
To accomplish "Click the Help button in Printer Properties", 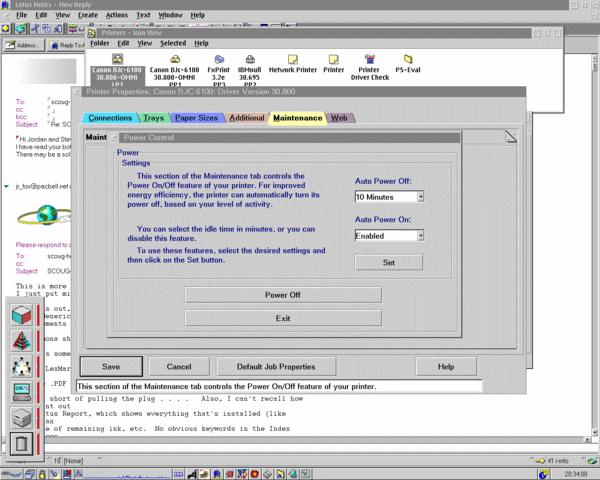I will 446,366.
